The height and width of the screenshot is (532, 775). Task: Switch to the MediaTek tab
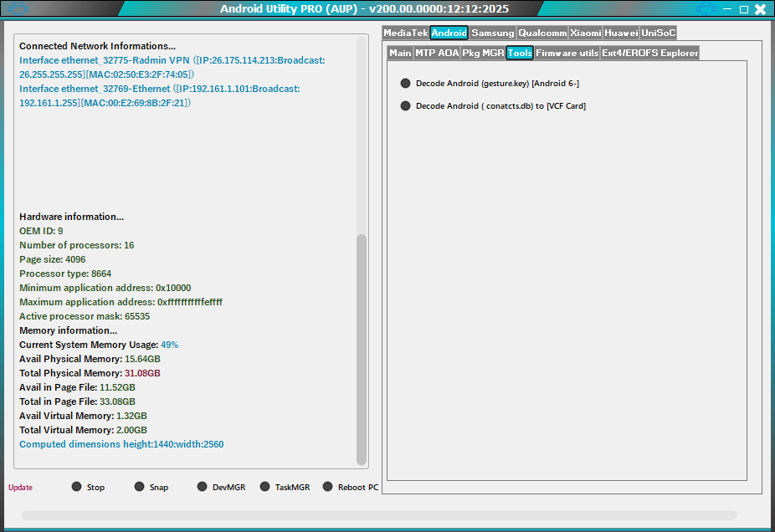tap(405, 33)
